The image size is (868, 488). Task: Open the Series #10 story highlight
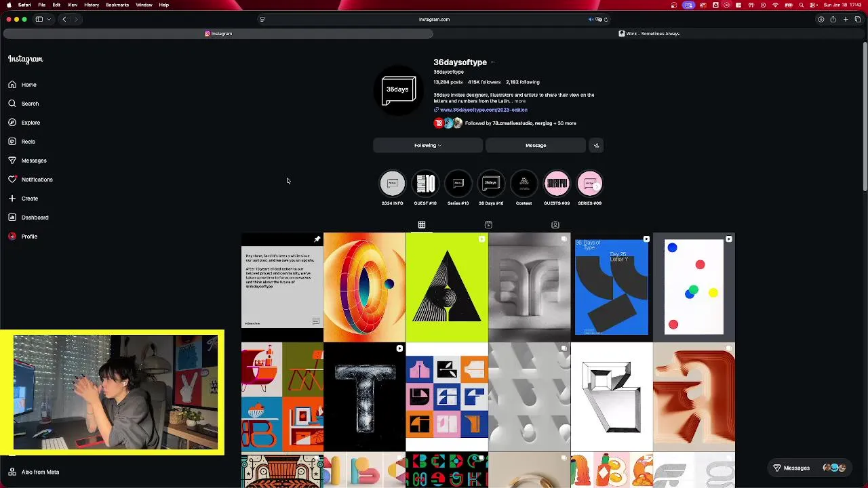[458, 188]
